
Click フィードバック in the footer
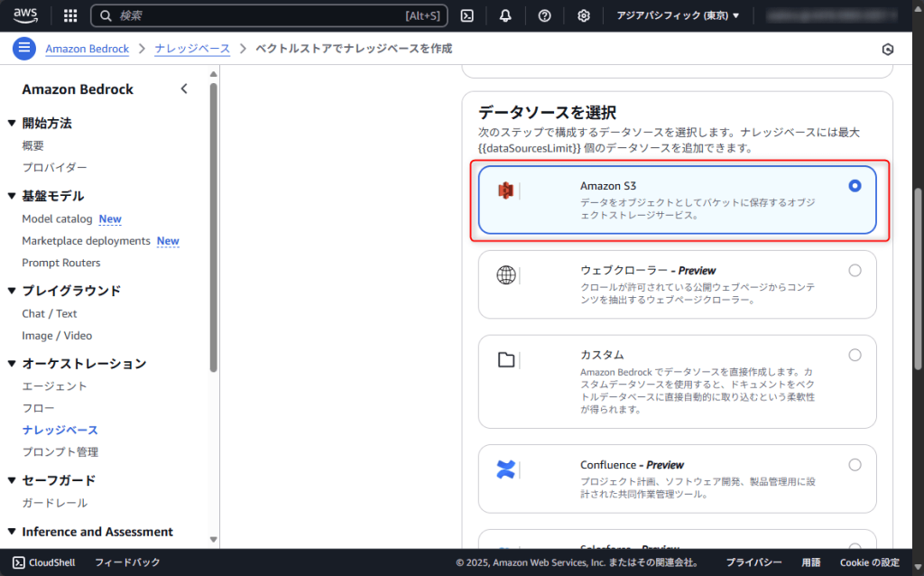click(x=127, y=562)
